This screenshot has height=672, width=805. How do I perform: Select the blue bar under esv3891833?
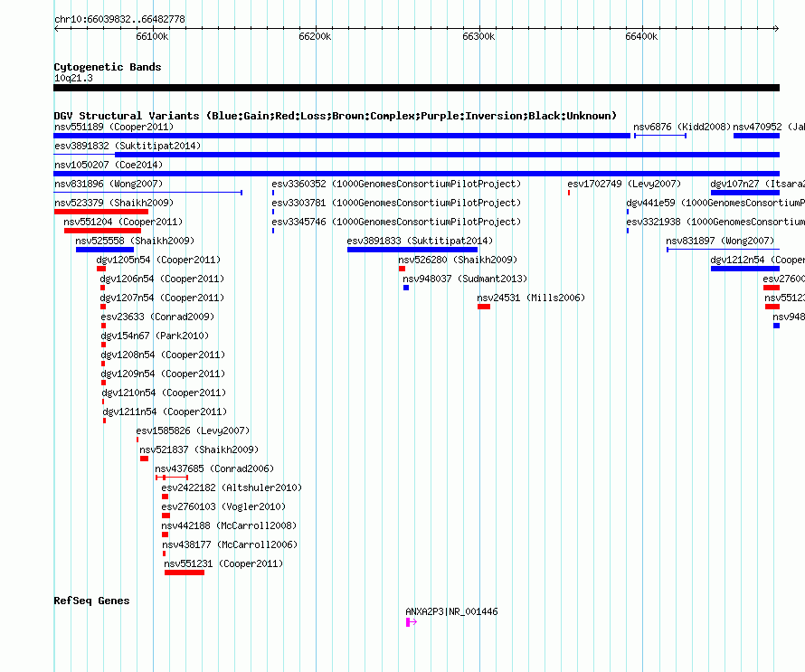coord(412,250)
